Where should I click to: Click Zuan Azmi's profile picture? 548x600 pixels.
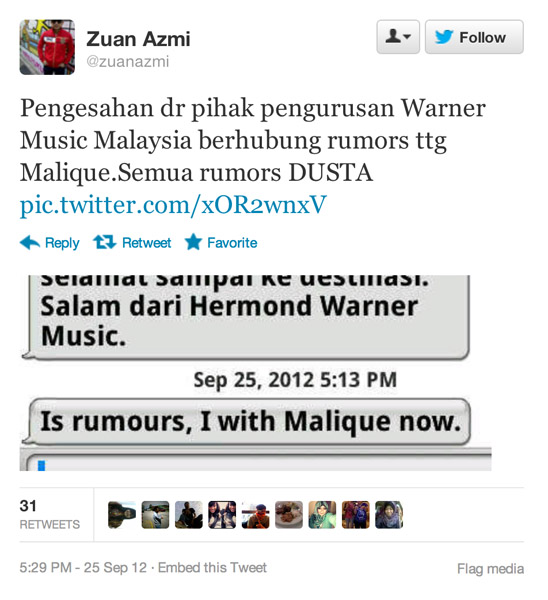[47, 47]
